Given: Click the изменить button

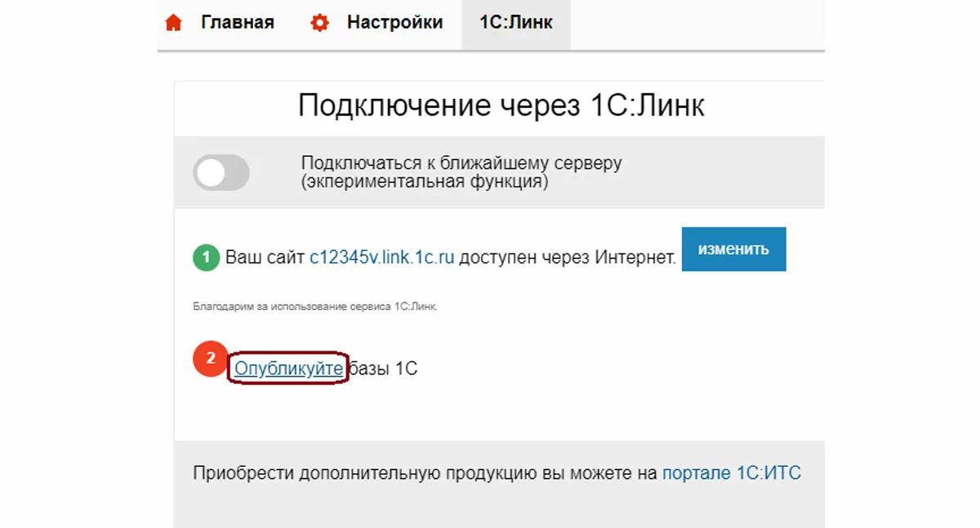Looking at the screenshot, I should click(x=733, y=249).
